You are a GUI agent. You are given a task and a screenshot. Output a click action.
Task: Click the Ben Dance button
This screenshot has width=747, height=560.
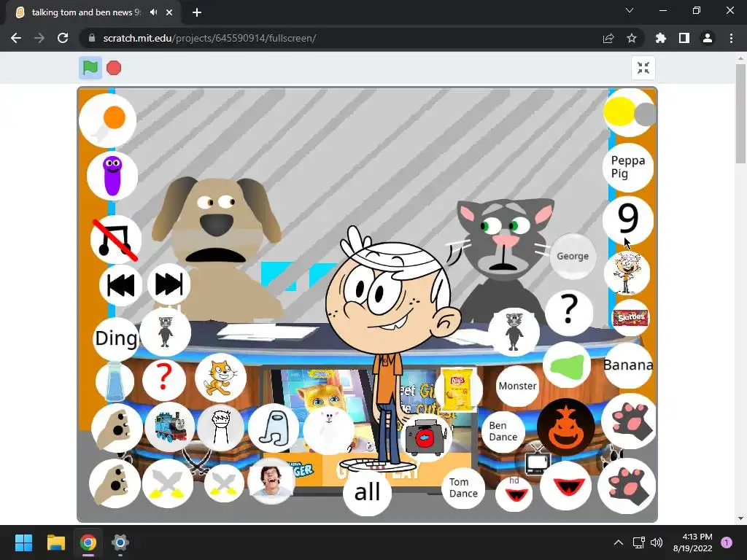pyautogui.click(x=503, y=432)
